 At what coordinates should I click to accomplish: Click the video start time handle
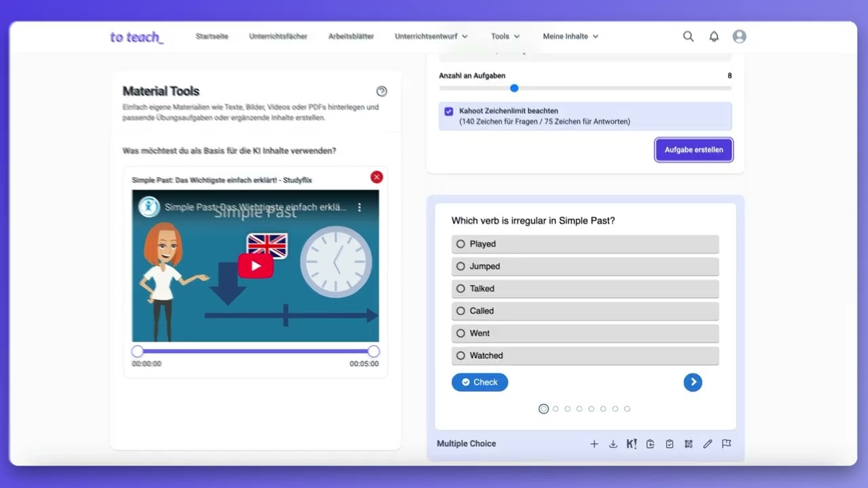click(138, 351)
